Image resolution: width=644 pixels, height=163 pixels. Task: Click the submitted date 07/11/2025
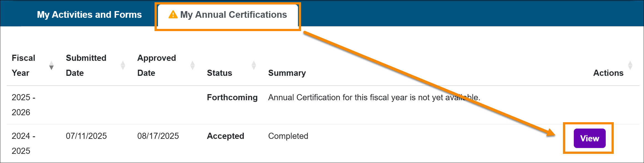click(x=86, y=136)
